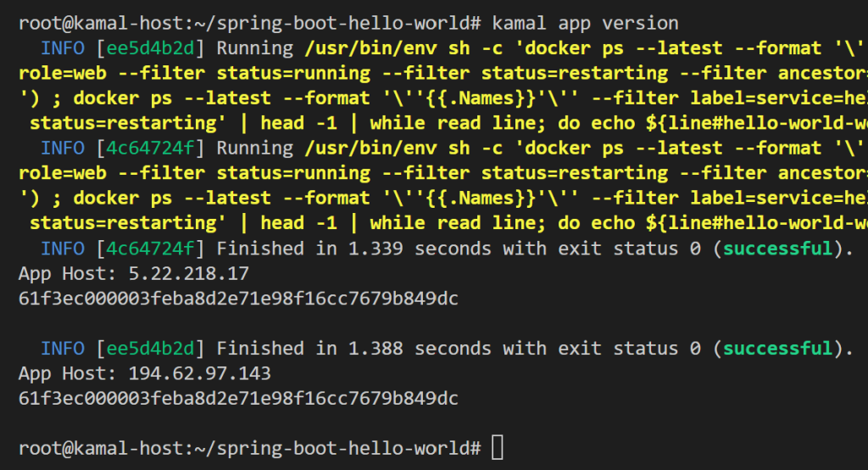Click job ID ee5d4b2d on the Finished line
Screen dimensions: 868x470
(150, 348)
